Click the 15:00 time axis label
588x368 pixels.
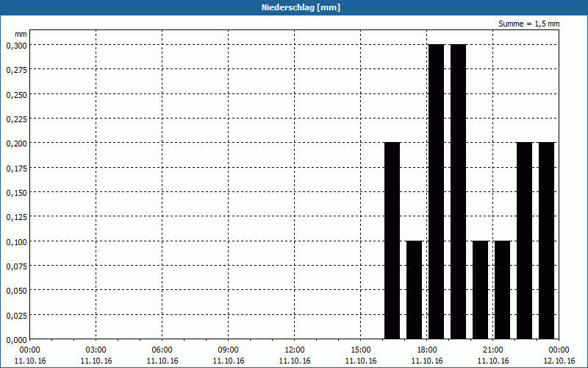click(x=361, y=350)
